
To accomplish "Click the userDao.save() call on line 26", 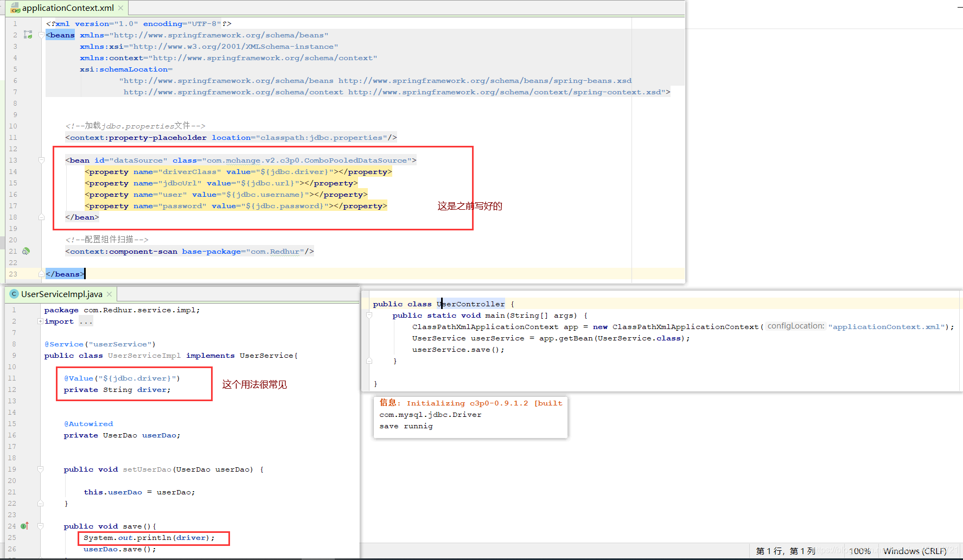I will pyautogui.click(x=120, y=549).
